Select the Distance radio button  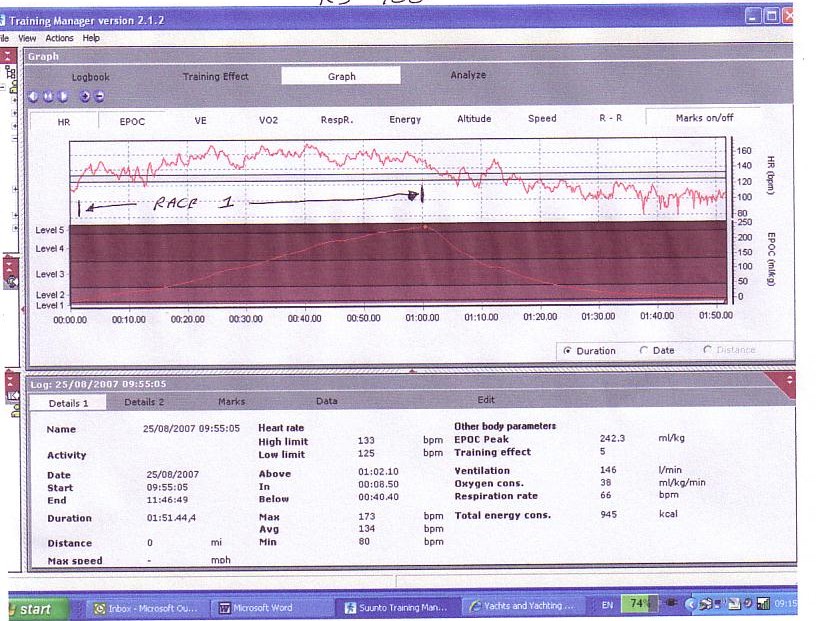(x=708, y=350)
